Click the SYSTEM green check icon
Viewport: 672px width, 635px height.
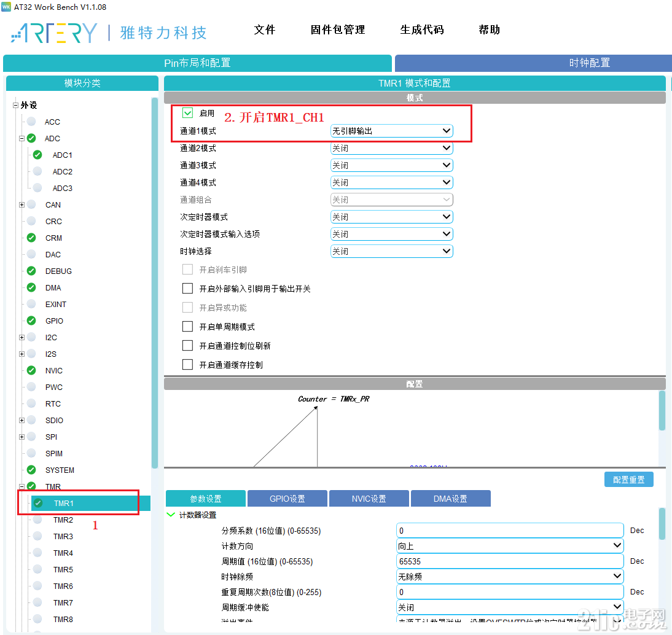click(x=31, y=470)
